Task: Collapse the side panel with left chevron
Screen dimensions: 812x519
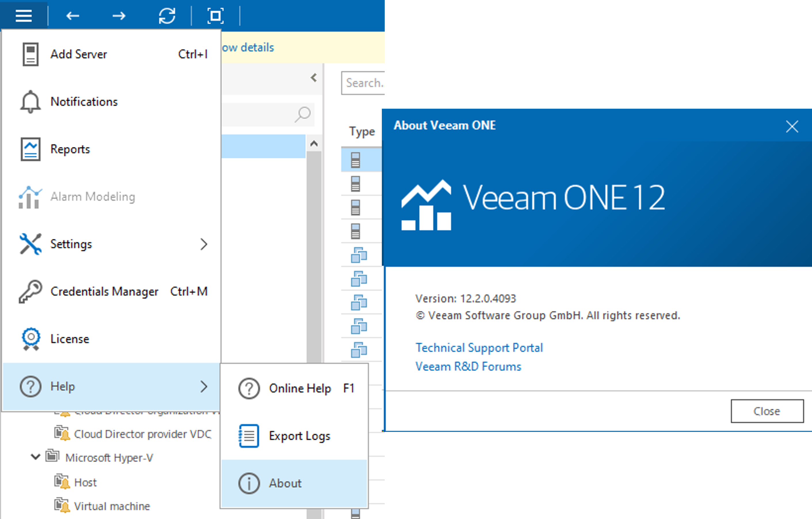Action: [314, 78]
